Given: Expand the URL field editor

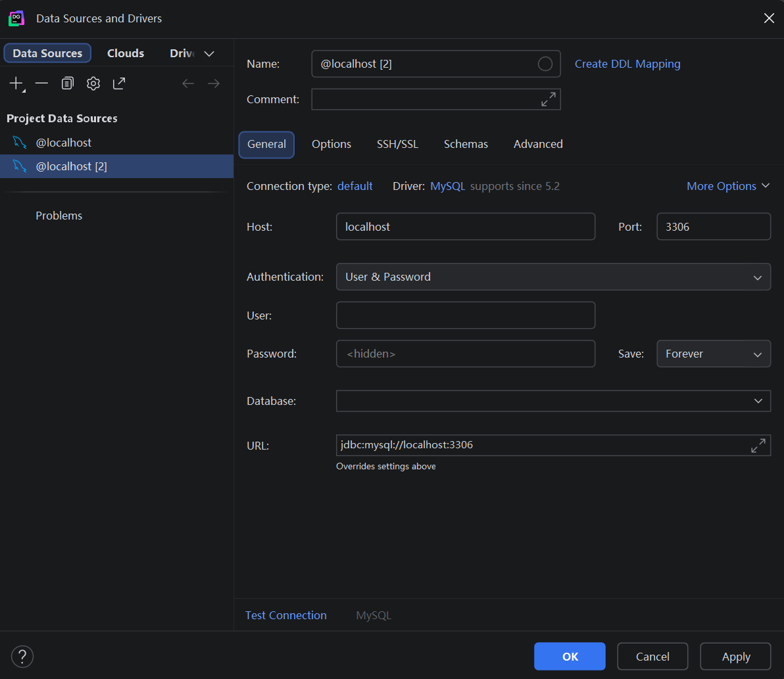Looking at the screenshot, I should coord(758,446).
